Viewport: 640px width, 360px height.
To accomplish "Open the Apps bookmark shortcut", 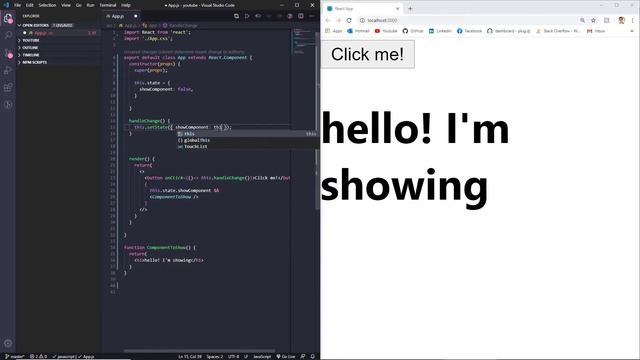I will pos(333,31).
